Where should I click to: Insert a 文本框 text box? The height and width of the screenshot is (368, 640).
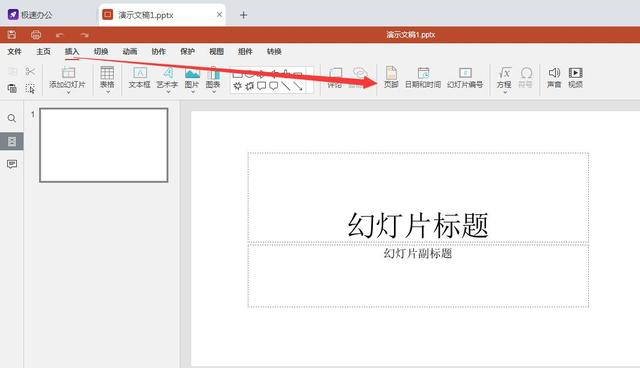coord(140,78)
